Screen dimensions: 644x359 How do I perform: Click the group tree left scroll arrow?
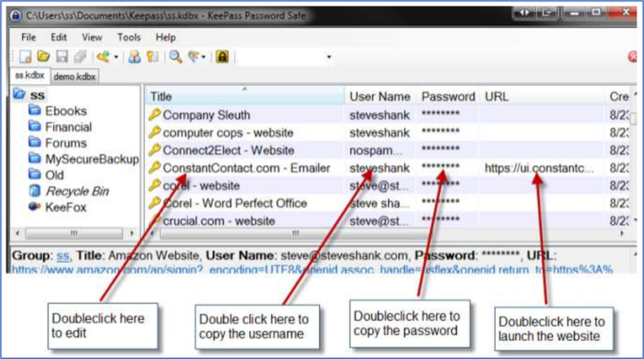click(x=18, y=233)
